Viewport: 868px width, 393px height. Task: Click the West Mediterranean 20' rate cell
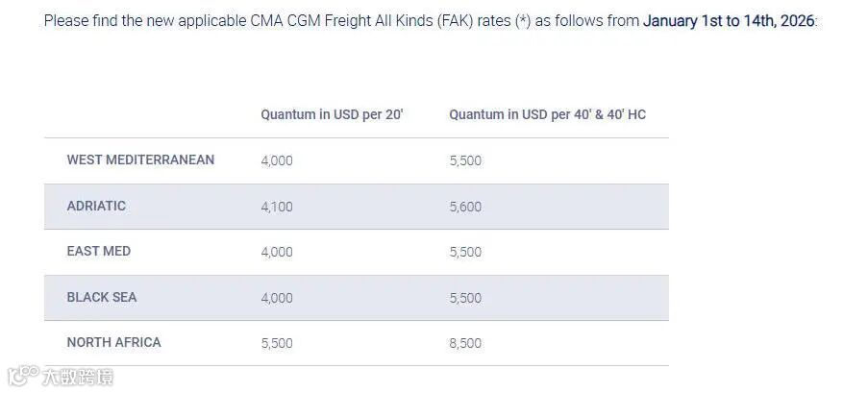[x=277, y=160]
